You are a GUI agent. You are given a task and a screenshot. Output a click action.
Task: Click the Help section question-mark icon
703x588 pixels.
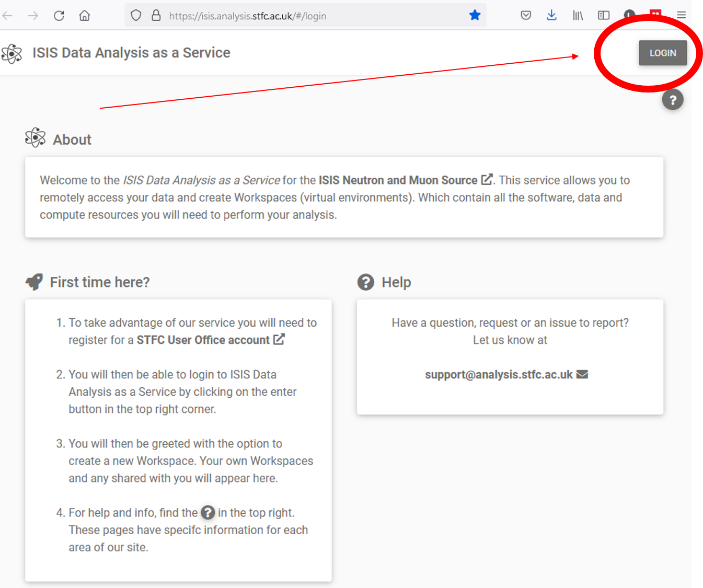[366, 282]
